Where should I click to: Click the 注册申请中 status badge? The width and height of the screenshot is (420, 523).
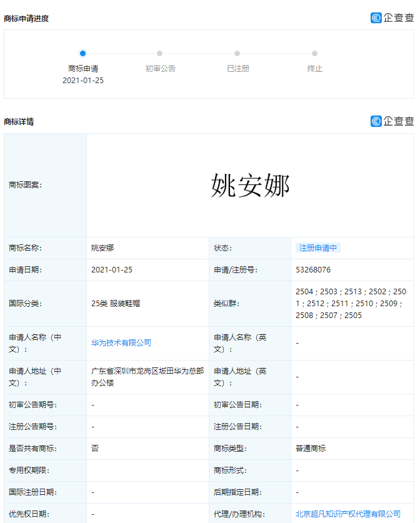coord(318,248)
